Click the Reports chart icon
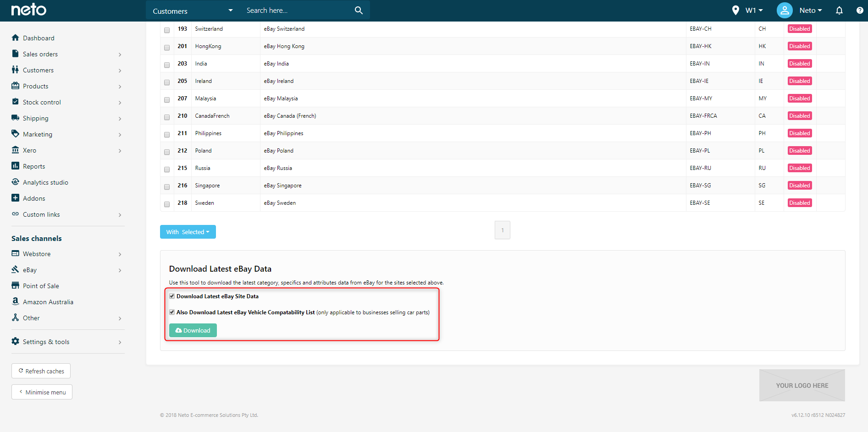 15,166
